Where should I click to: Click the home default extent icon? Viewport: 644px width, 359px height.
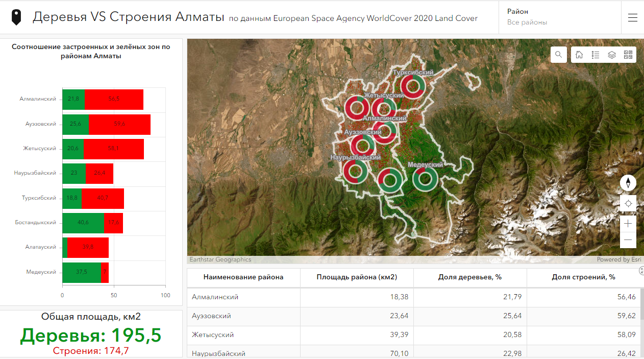(579, 55)
